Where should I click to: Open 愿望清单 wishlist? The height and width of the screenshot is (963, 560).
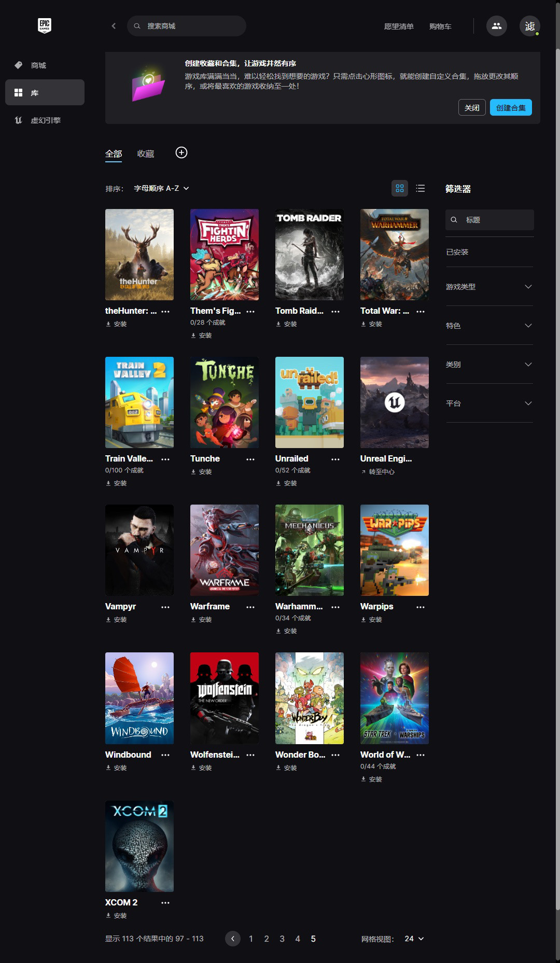[399, 26]
